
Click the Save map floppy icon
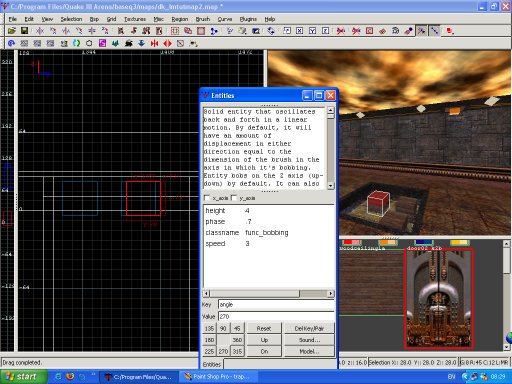[x=24, y=31]
